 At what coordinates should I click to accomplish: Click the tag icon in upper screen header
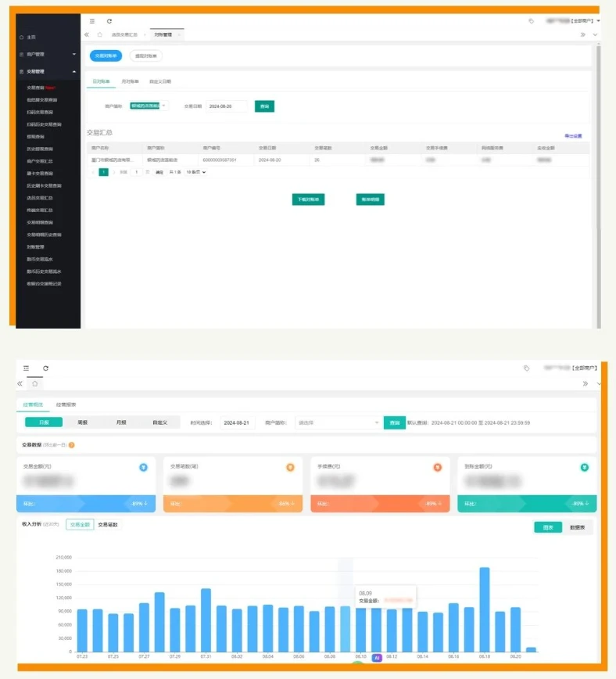pyautogui.click(x=531, y=21)
